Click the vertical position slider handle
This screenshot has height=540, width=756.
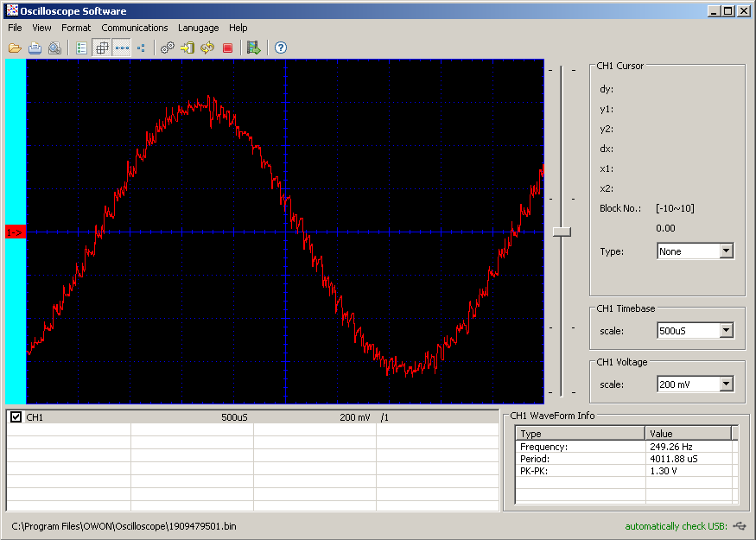pos(562,232)
